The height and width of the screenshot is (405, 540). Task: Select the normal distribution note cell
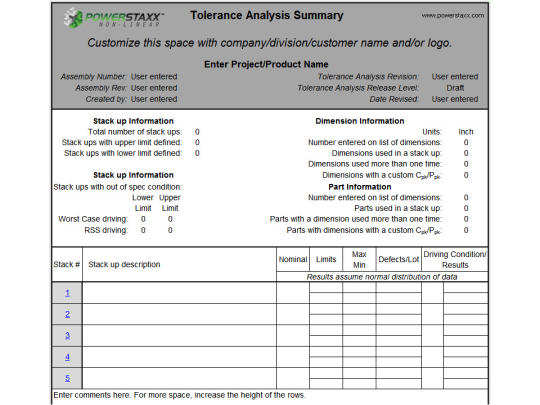(x=382, y=277)
